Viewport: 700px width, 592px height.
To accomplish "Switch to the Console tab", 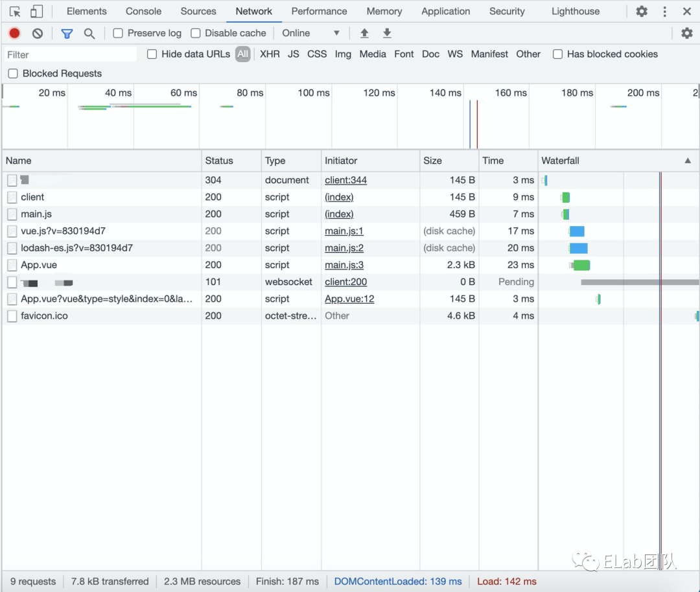I will (143, 11).
